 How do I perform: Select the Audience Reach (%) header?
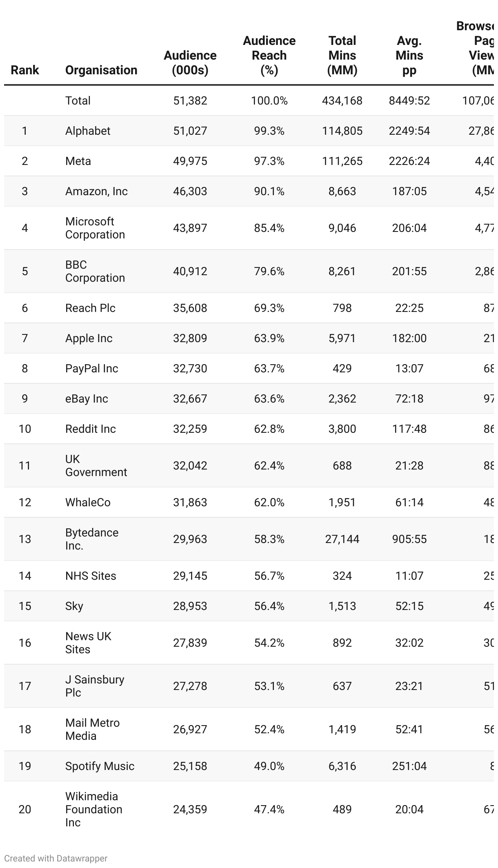269,56
